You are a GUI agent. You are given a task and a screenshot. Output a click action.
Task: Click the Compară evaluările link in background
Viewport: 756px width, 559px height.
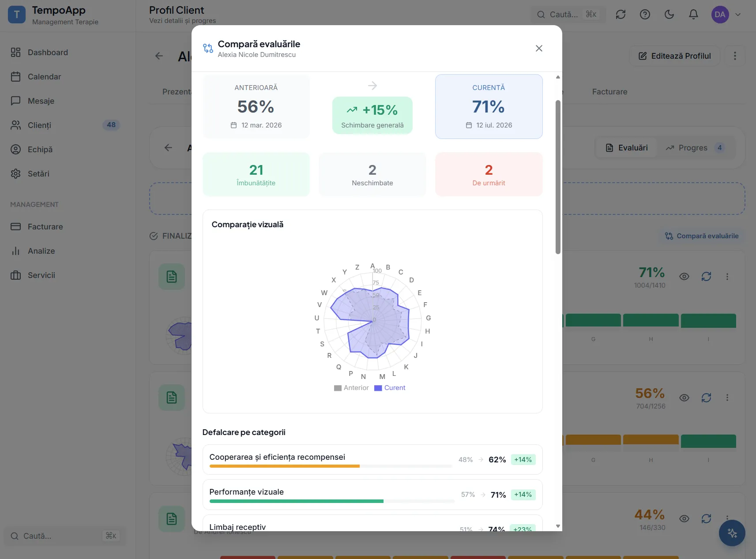click(x=701, y=236)
